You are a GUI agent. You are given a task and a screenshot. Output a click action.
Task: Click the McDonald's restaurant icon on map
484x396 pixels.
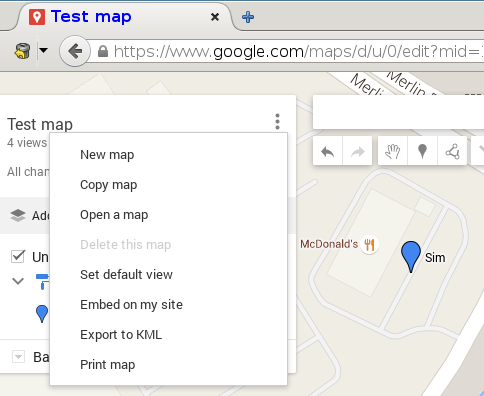[369, 245]
